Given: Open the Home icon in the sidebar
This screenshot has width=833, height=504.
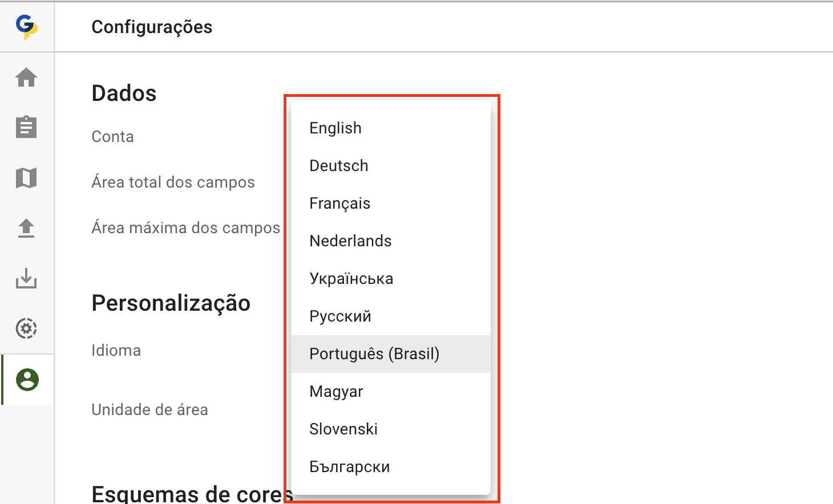Looking at the screenshot, I should click(26, 77).
